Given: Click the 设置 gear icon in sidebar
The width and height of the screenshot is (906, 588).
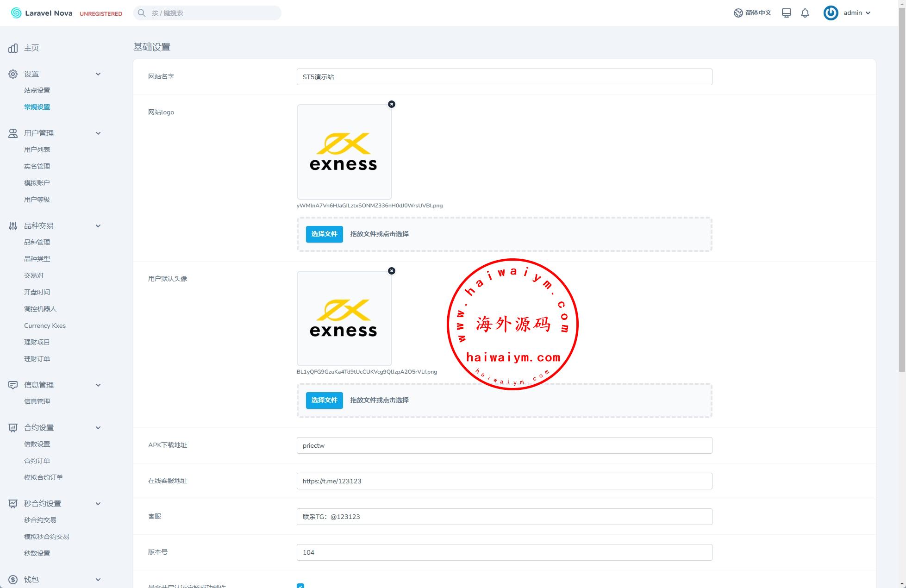Looking at the screenshot, I should pyautogui.click(x=13, y=74).
